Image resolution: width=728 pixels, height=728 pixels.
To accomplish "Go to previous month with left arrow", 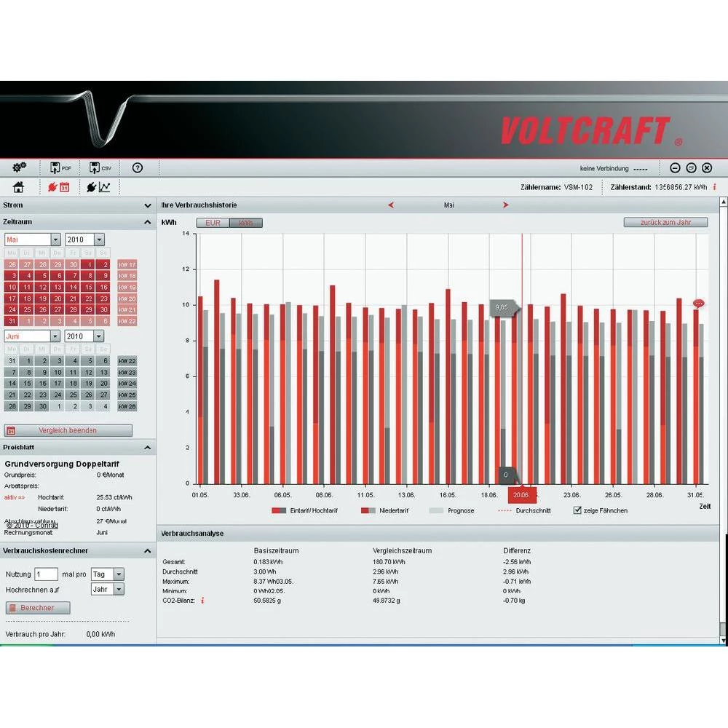I will [x=391, y=205].
